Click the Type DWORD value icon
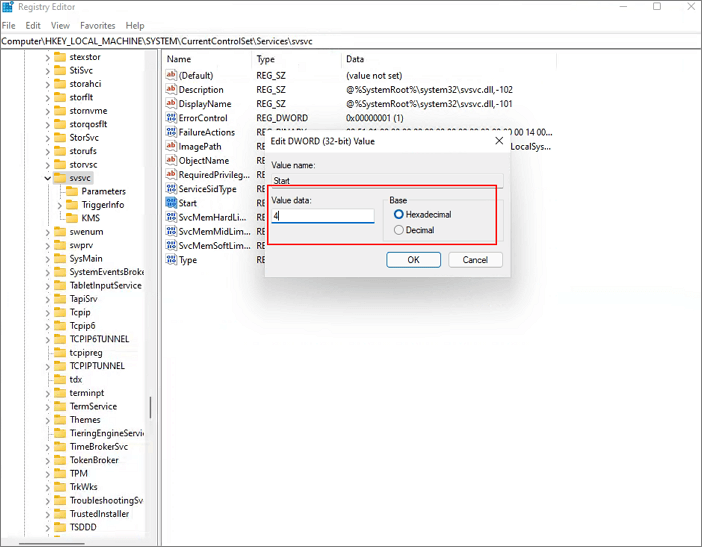This screenshot has width=702, height=547. (x=171, y=260)
